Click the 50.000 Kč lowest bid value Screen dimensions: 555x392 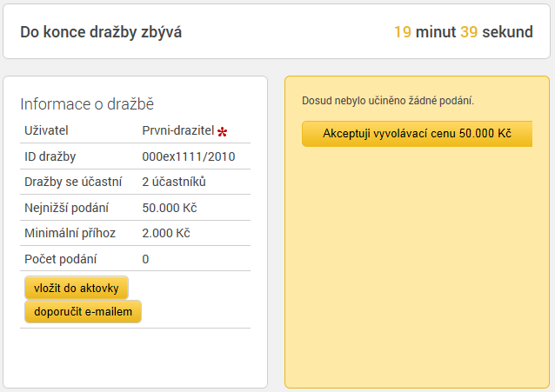pos(170,208)
